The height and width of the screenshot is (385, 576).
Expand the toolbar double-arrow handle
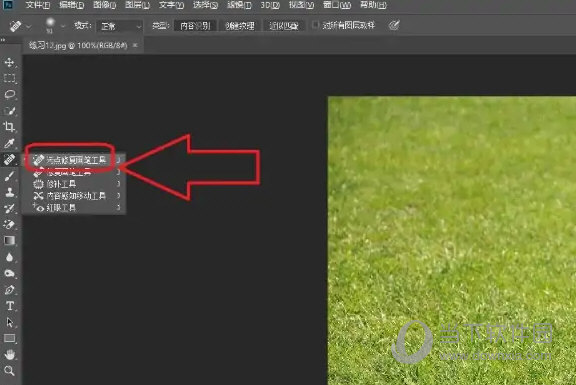coord(3,40)
